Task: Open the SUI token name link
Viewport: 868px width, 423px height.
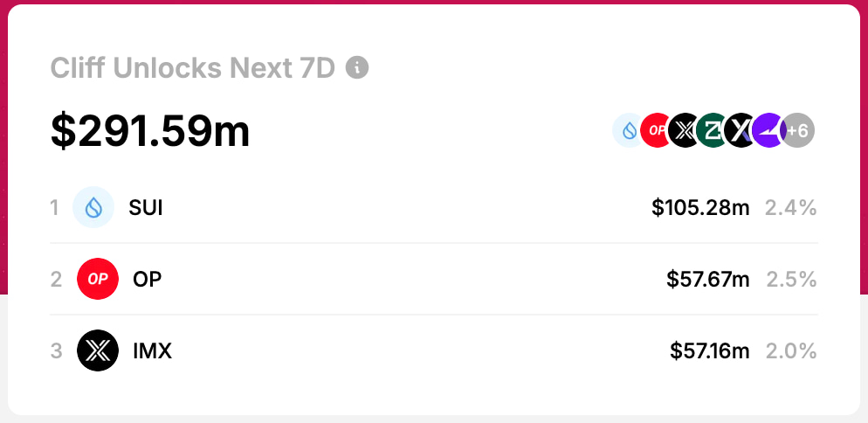Action: [x=145, y=208]
